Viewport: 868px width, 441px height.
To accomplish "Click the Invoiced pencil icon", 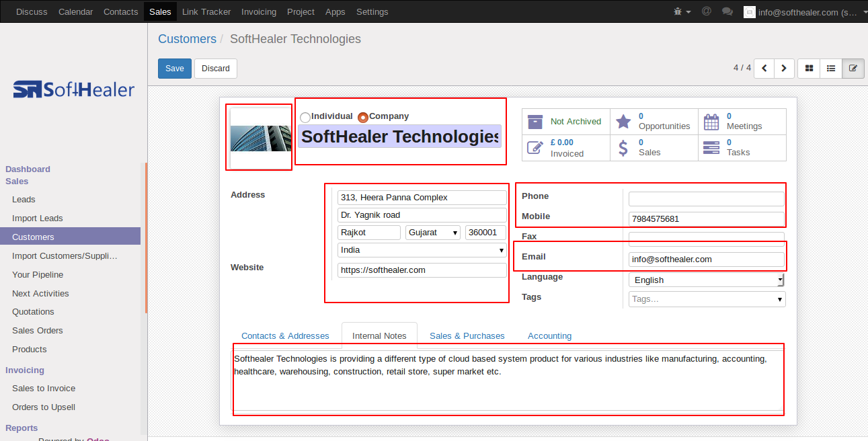I will tap(535, 148).
